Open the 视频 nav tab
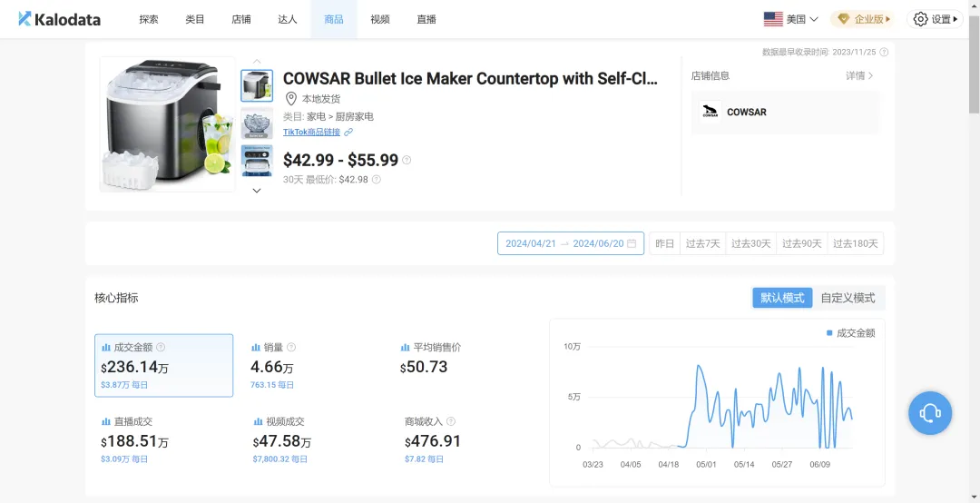This screenshot has height=503, width=980. pyautogui.click(x=380, y=19)
